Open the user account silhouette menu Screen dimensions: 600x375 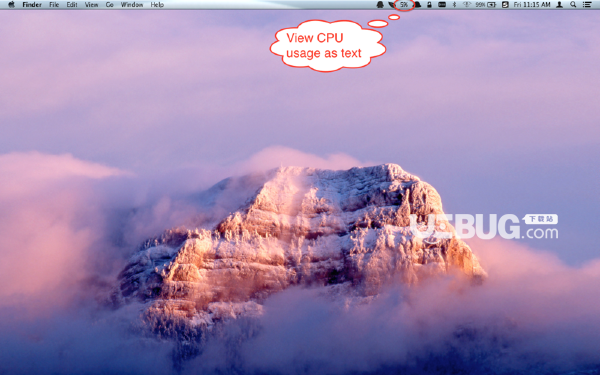pos(559,5)
